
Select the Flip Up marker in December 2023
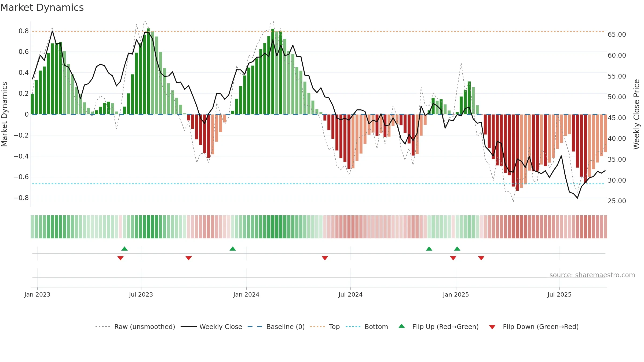233,249
